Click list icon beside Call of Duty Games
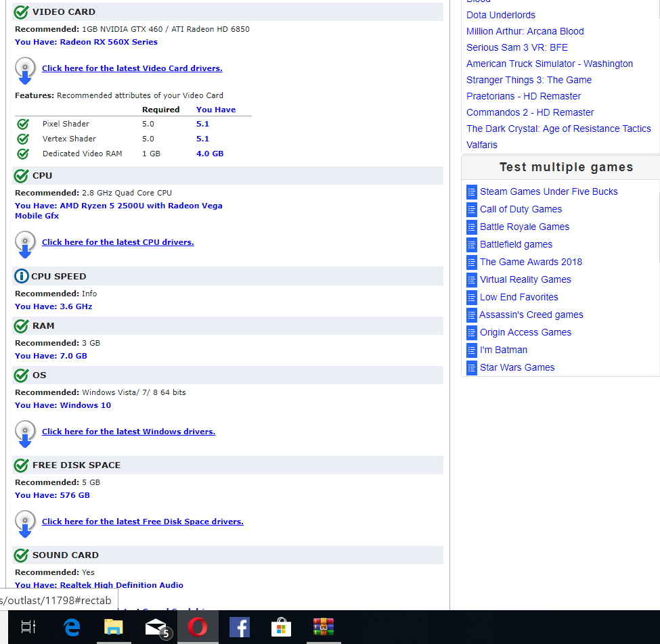This screenshot has width=660, height=644. [x=471, y=210]
